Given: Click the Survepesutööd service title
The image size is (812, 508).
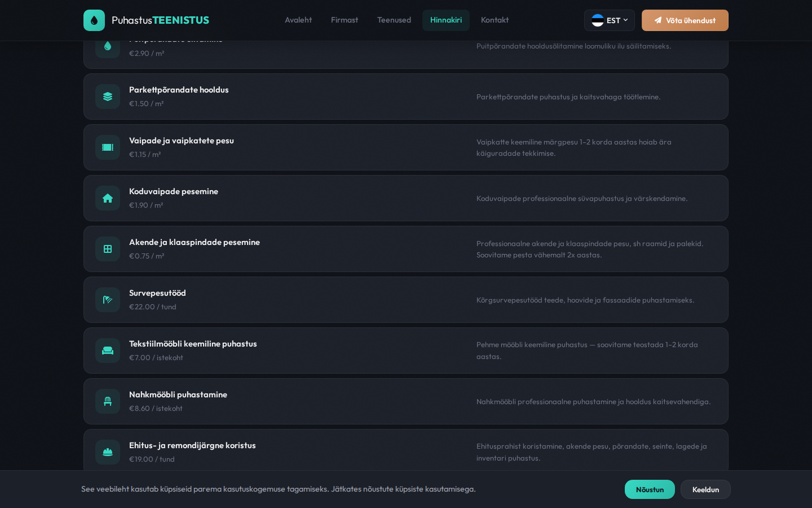Looking at the screenshot, I should [x=157, y=293].
